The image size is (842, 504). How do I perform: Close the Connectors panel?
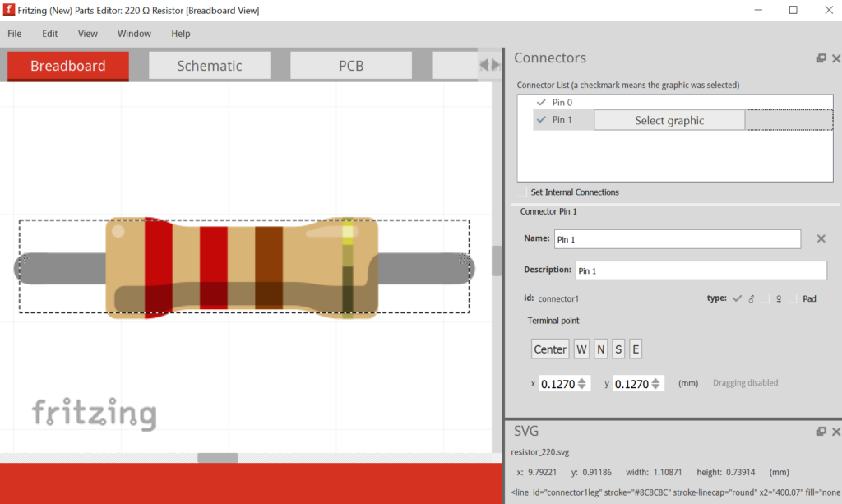click(x=836, y=58)
